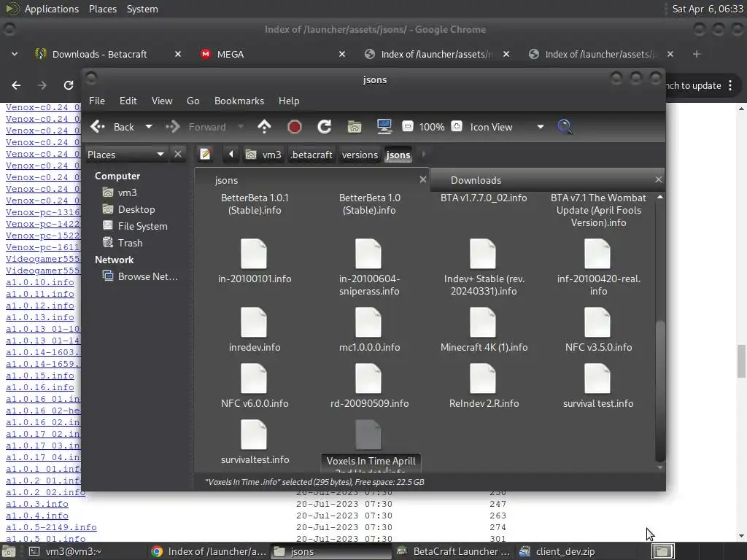
Task: Open Computer toolbar icon
Action: tap(384, 126)
